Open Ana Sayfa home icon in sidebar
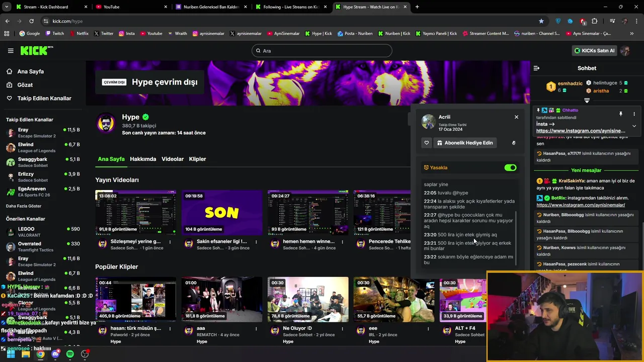 click(x=10, y=71)
